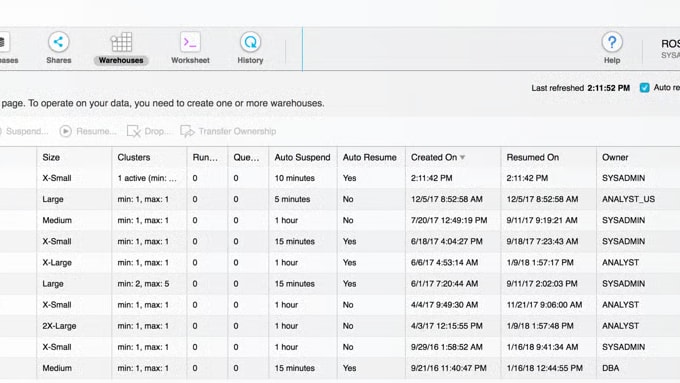Click the Que... column header

(x=246, y=157)
